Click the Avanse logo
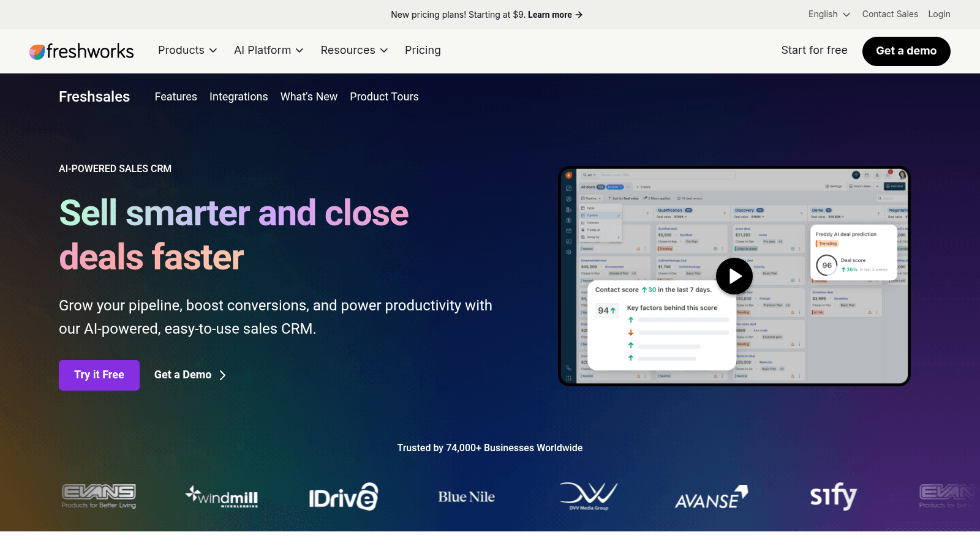Image resolution: width=980 pixels, height=551 pixels. point(711,497)
